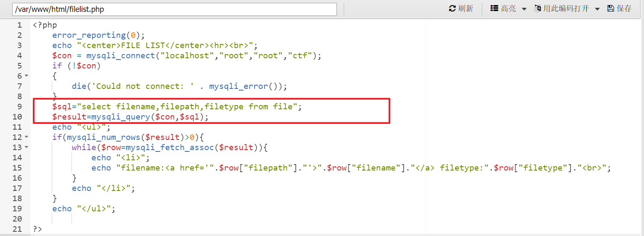
Task: Click the "FILE LIST" echo statement line
Action: point(155,45)
